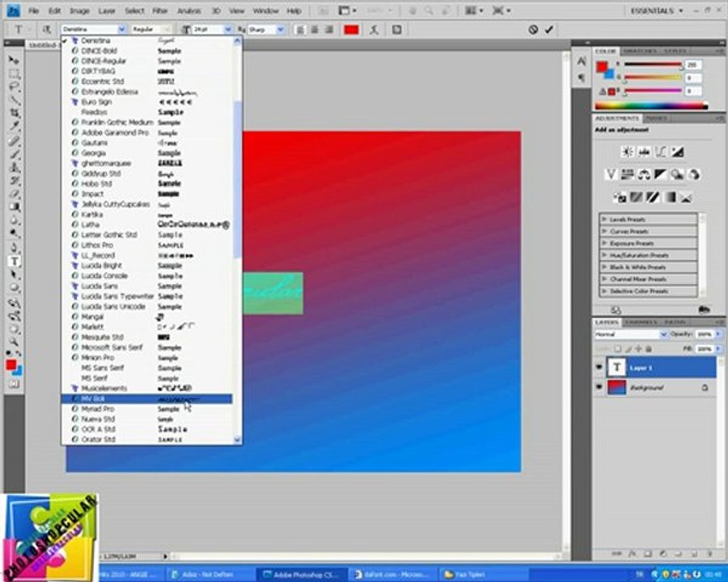The height and width of the screenshot is (582, 728).
Task: Open the font family dropdown arrow
Action: 121,29
